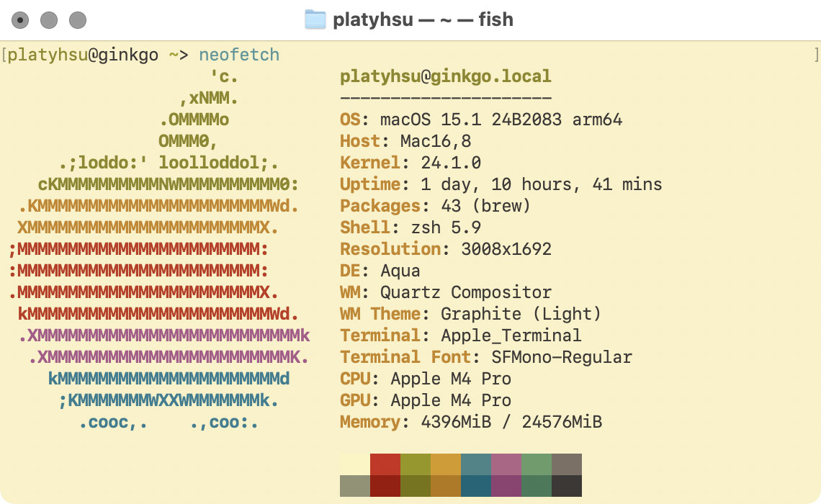This screenshot has height=504, width=821.
Task: Click the platyhsu@ginkgo.local header text
Action: pos(445,76)
